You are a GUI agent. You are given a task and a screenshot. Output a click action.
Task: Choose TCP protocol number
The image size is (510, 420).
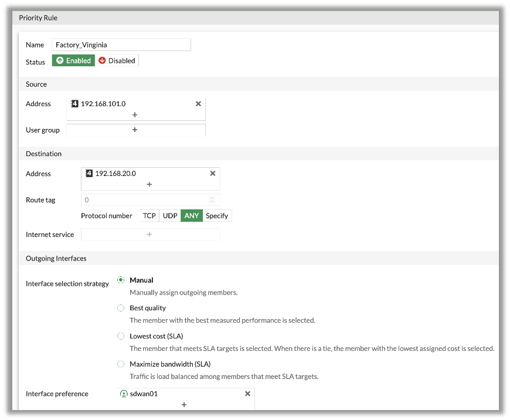pos(149,216)
